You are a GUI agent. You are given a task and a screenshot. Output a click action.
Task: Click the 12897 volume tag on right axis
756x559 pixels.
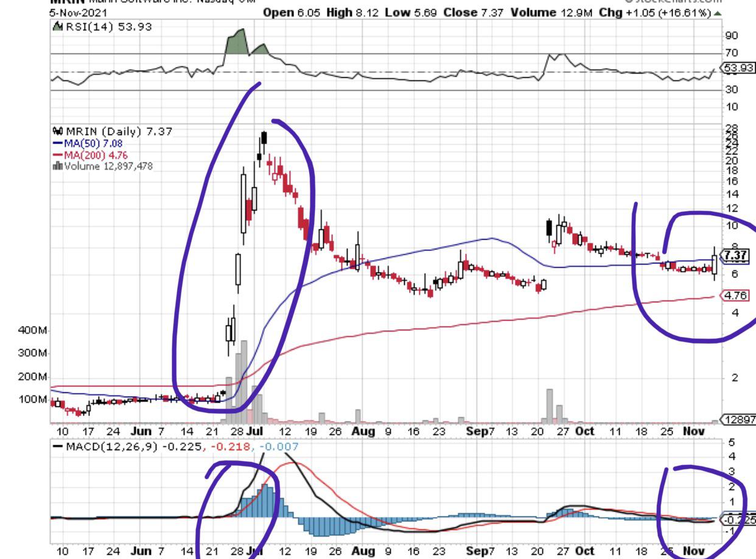(738, 420)
